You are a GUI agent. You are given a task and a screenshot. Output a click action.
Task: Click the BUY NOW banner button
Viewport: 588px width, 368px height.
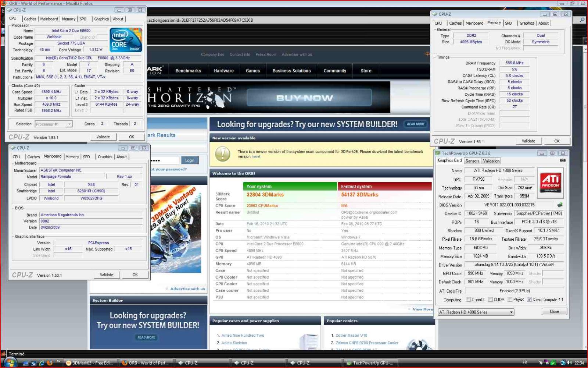coord(309,98)
